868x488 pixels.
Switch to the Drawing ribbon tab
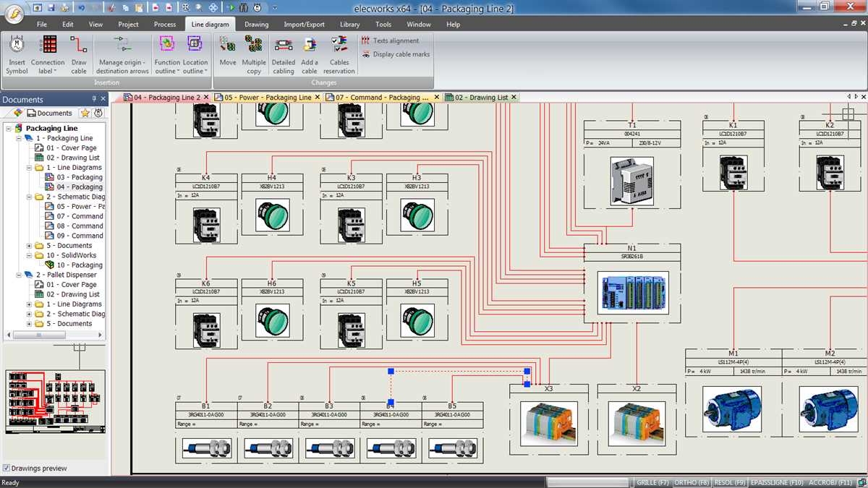[x=256, y=24]
